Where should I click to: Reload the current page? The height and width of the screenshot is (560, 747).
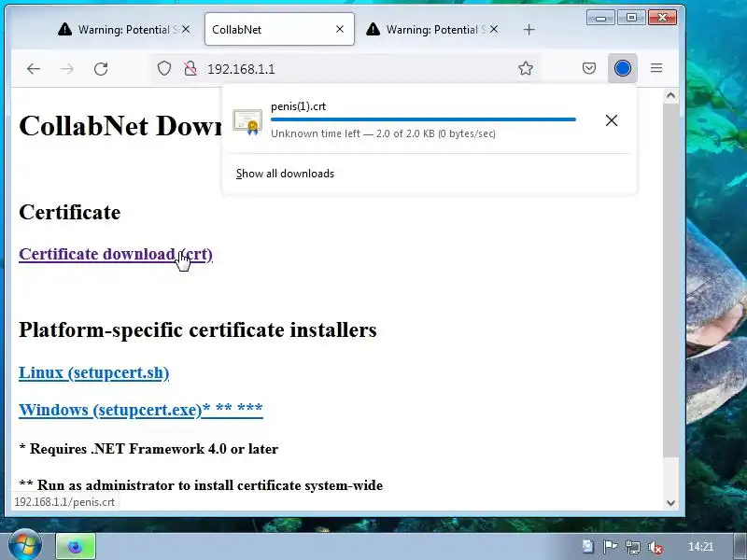point(101,69)
